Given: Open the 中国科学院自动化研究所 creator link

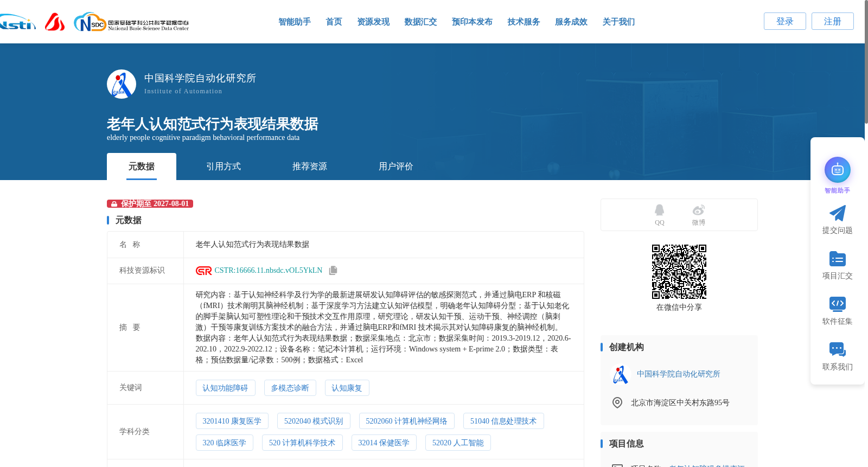Looking at the screenshot, I should tap(679, 374).
